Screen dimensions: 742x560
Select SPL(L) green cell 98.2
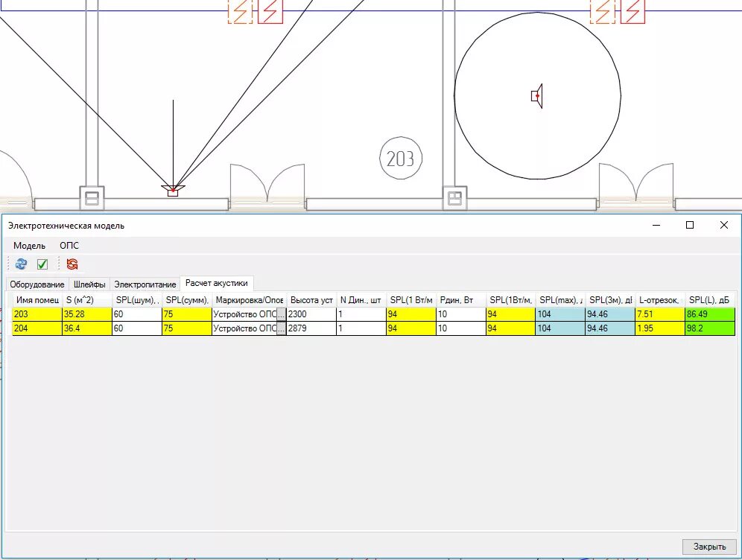[x=710, y=328]
